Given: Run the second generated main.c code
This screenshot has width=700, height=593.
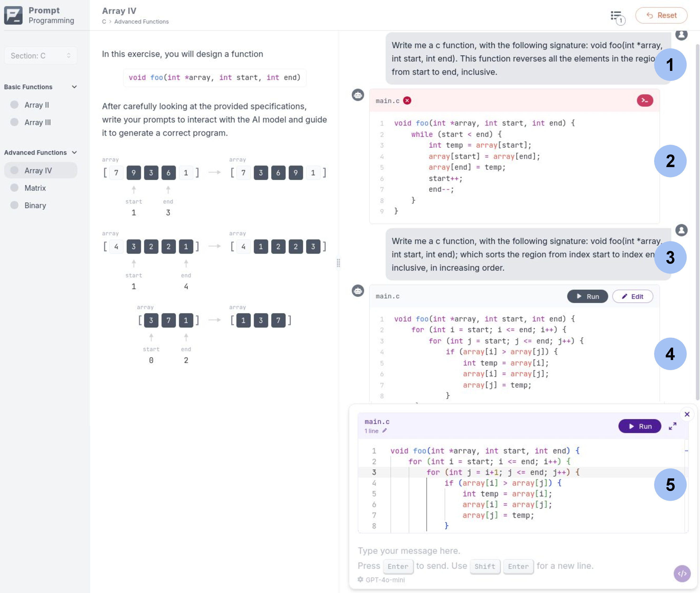Looking at the screenshot, I should click(587, 296).
